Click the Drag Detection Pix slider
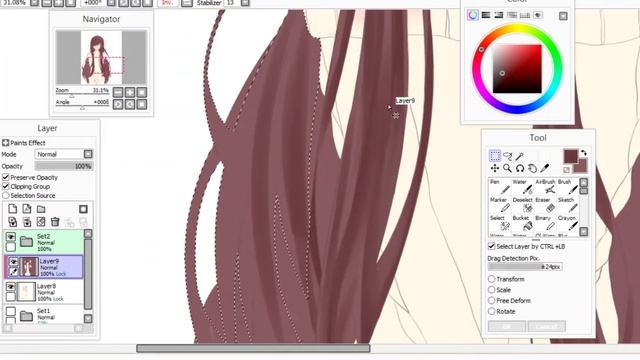 tap(525, 267)
